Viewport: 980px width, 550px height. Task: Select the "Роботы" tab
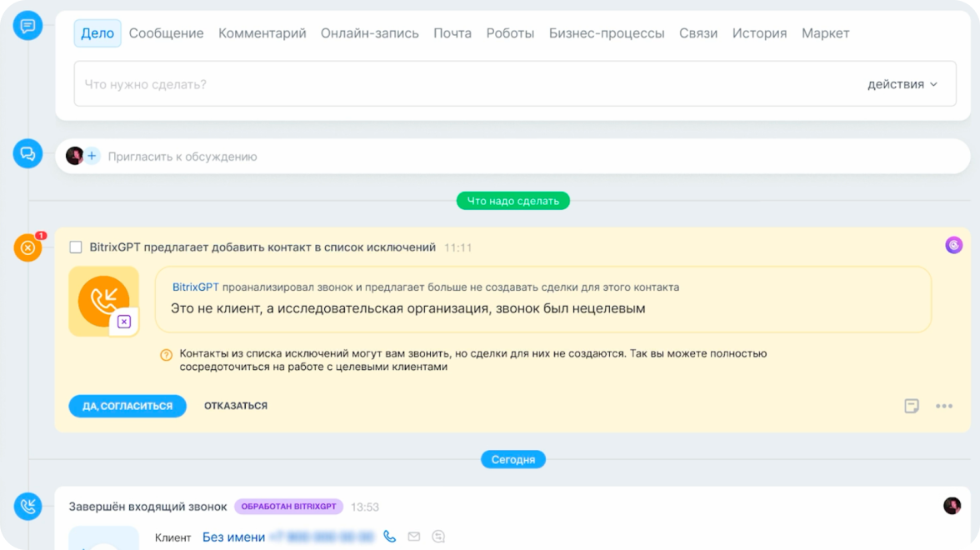[509, 33]
